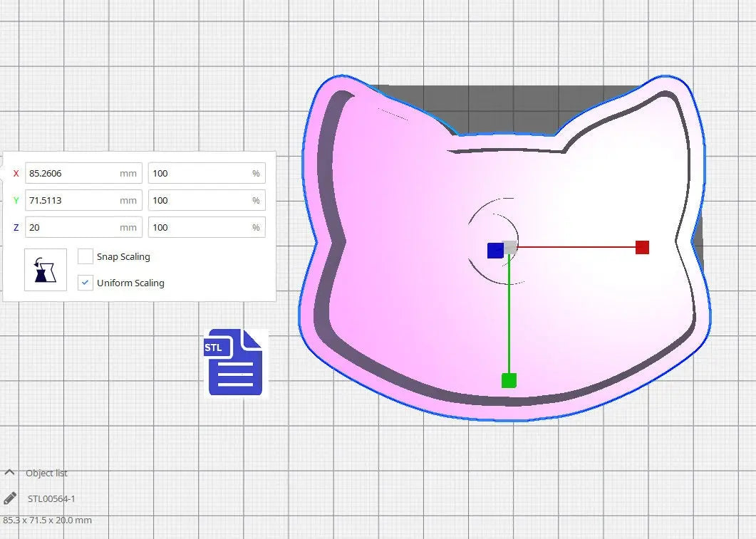
Task: Click the reset scale icon button
Action: click(46, 270)
